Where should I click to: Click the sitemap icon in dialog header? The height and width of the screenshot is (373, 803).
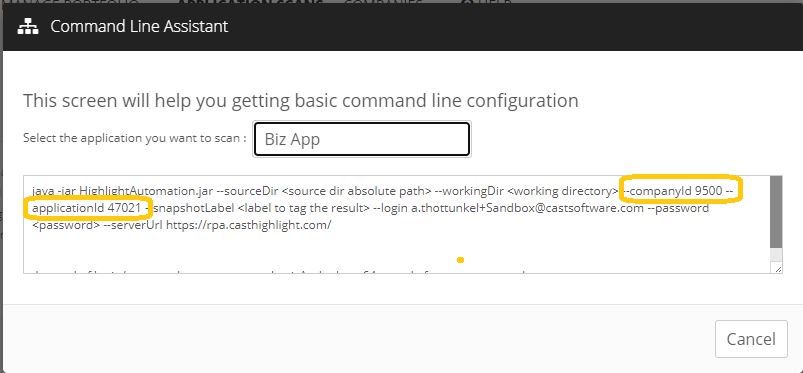click(x=28, y=27)
